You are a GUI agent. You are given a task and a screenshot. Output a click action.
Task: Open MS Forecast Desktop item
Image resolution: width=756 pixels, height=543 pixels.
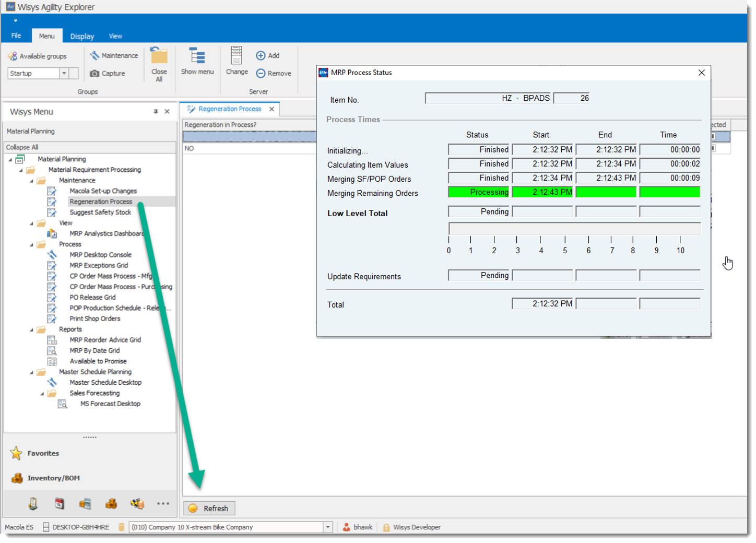110,404
